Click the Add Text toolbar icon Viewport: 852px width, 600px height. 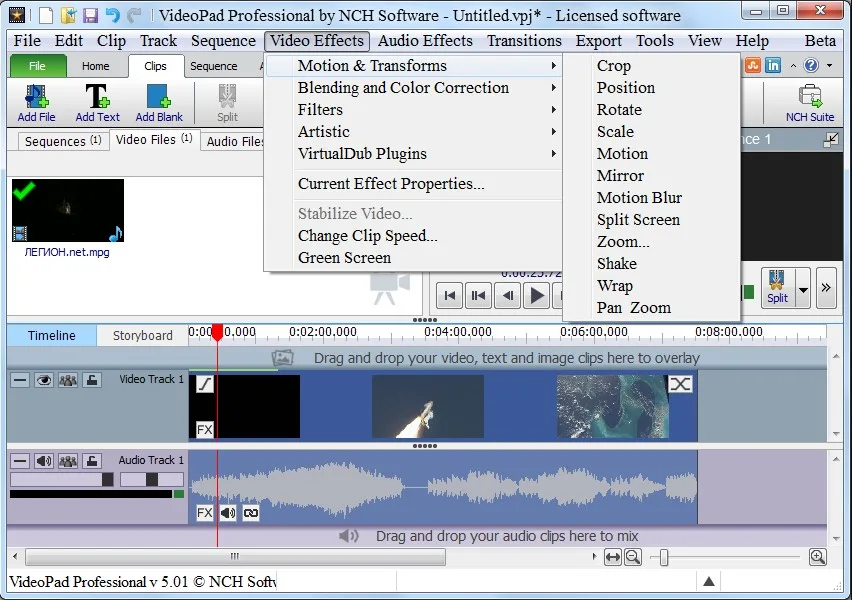[97, 103]
